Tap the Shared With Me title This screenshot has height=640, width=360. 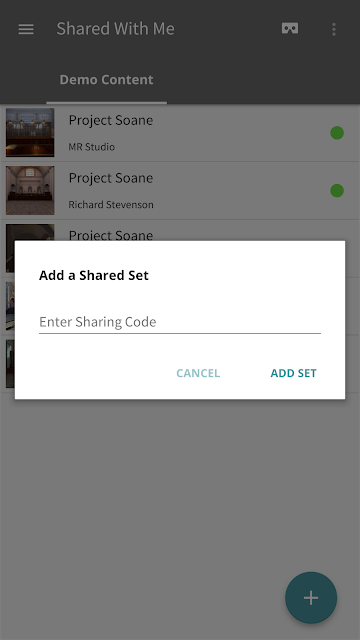pyautogui.click(x=116, y=29)
